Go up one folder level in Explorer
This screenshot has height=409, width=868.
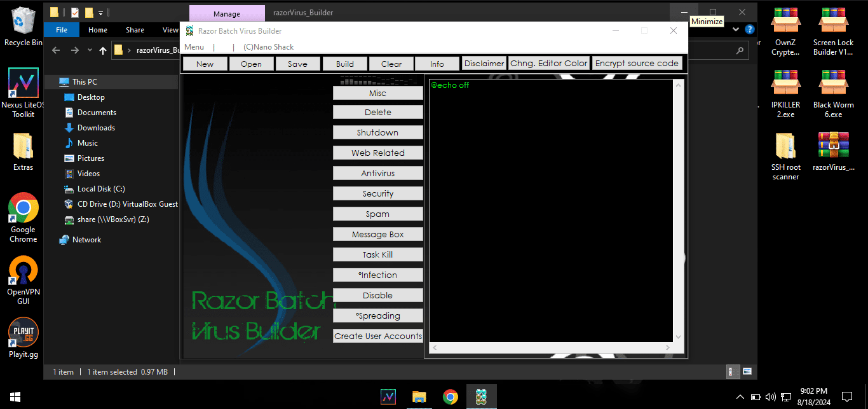pos(102,50)
